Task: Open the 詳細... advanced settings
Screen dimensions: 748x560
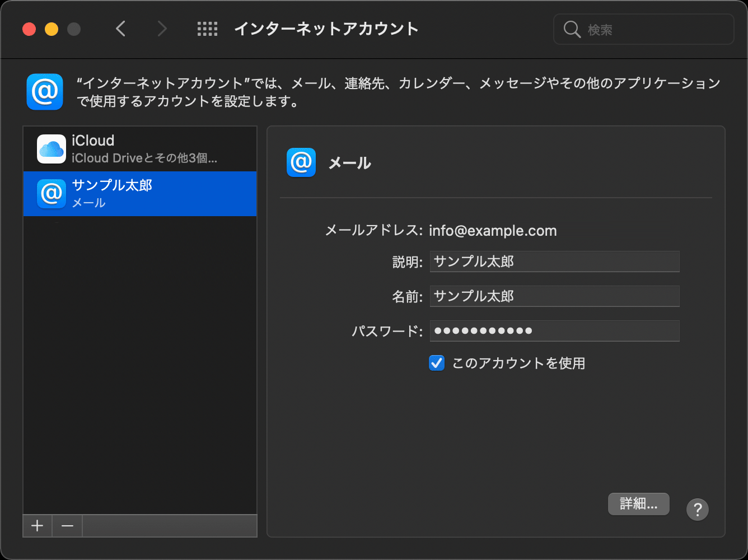Action: (x=638, y=504)
